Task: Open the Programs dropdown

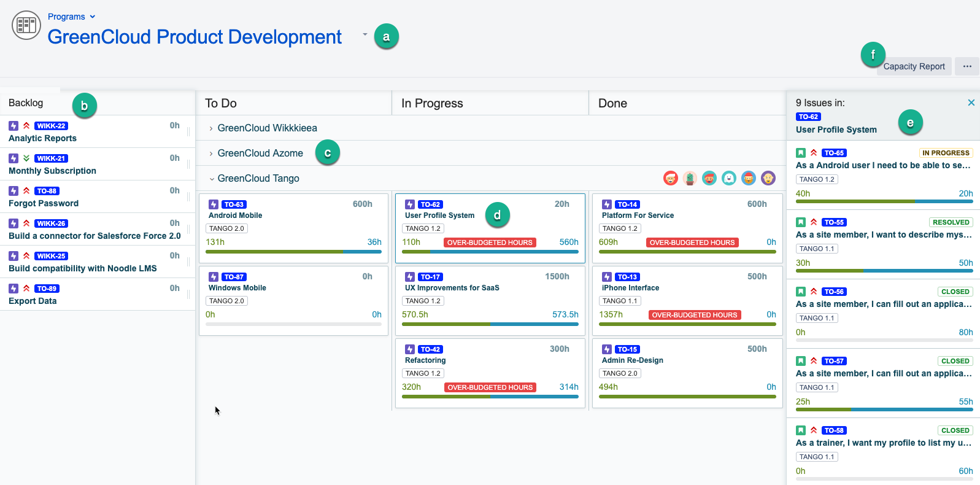Action: click(72, 17)
